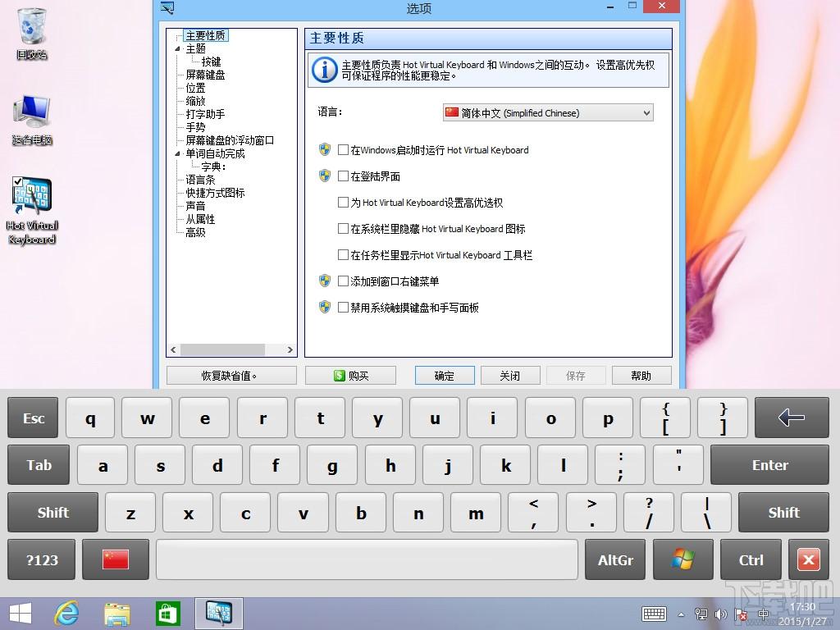Select 高级 in the tree
840x630 pixels.
(195, 232)
